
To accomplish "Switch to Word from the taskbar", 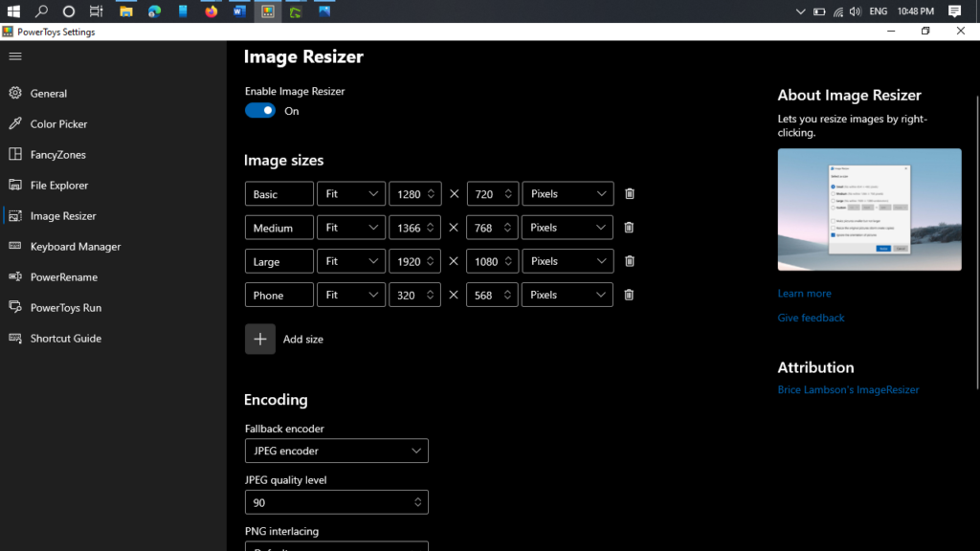I will [x=239, y=11].
